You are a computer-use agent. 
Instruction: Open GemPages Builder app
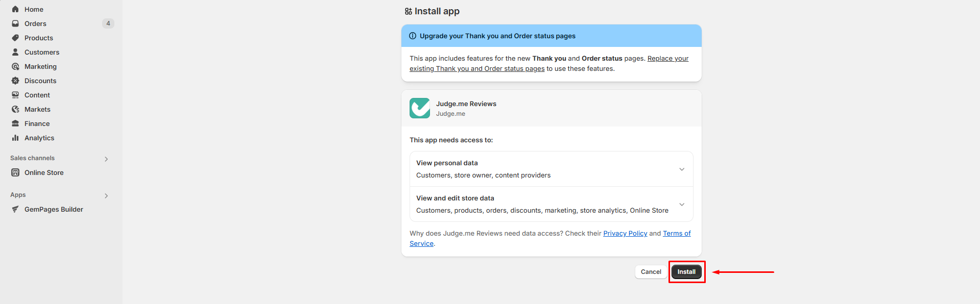(54, 209)
